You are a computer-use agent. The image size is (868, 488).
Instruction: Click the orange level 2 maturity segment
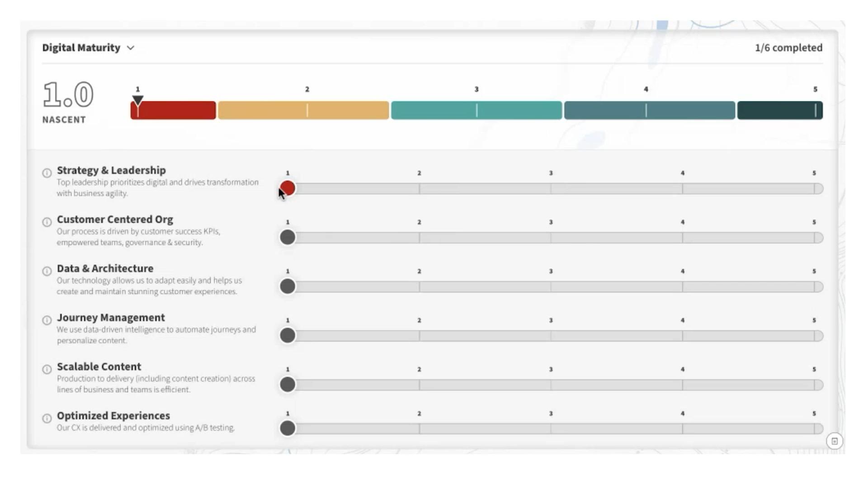pyautogui.click(x=303, y=110)
